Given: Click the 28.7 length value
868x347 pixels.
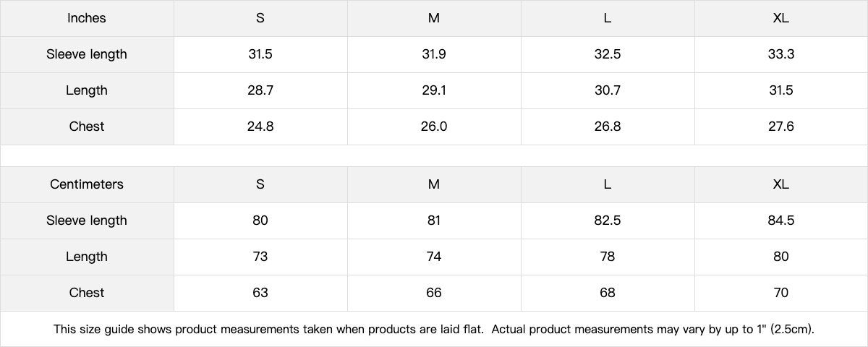Looking at the screenshot, I should 260,90.
